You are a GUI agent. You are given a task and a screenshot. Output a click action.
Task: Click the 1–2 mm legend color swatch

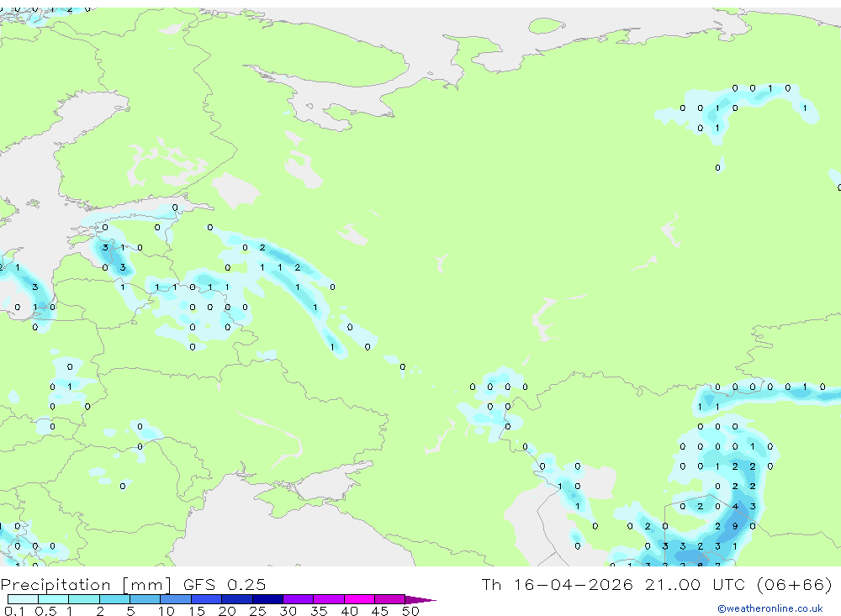tap(84, 599)
